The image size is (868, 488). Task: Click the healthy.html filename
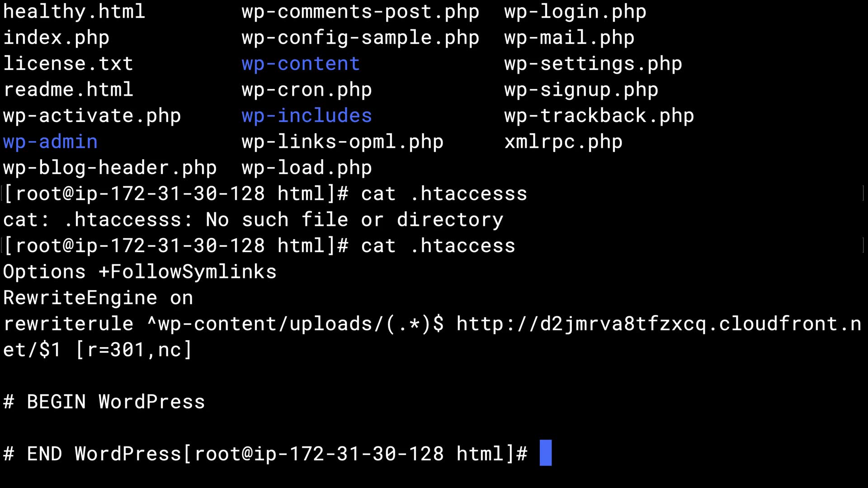tap(74, 12)
